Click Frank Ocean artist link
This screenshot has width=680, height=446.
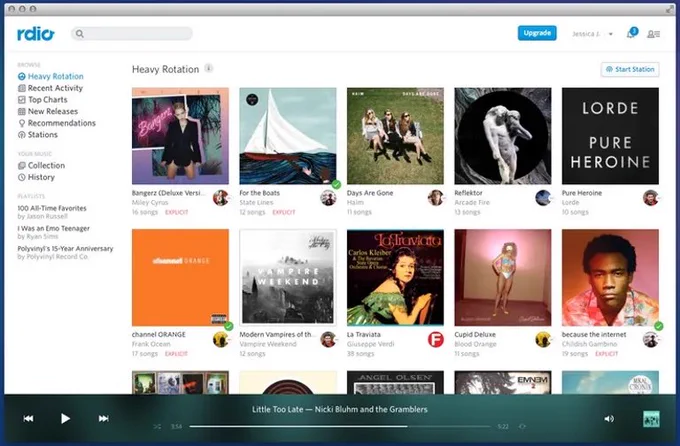point(151,344)
